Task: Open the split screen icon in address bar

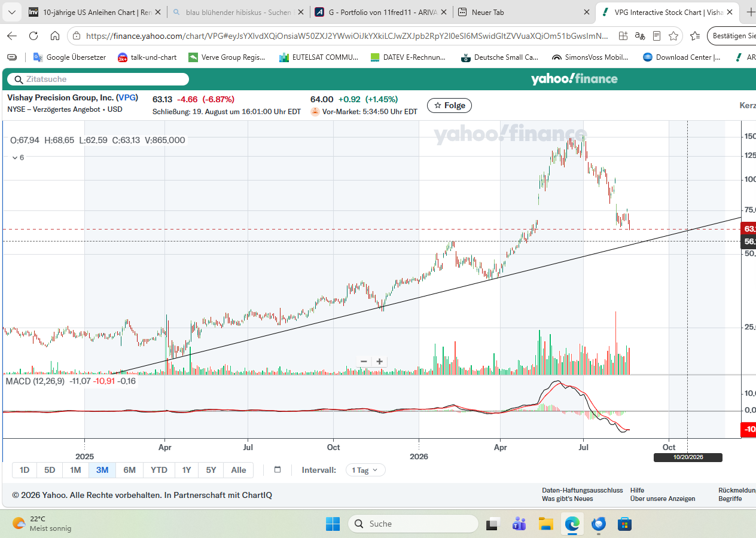Action: click(623, 36)
